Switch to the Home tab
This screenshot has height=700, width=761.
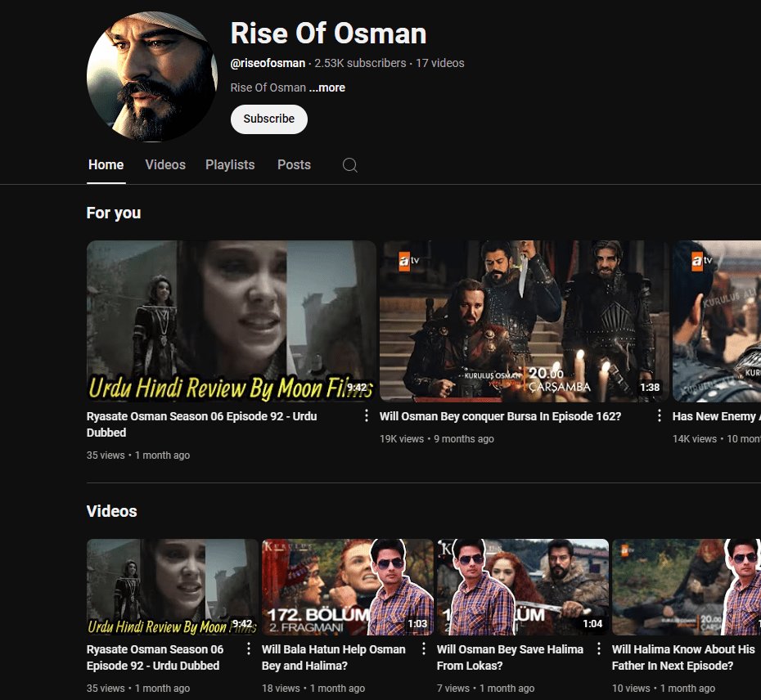click(x=106, y=165)
